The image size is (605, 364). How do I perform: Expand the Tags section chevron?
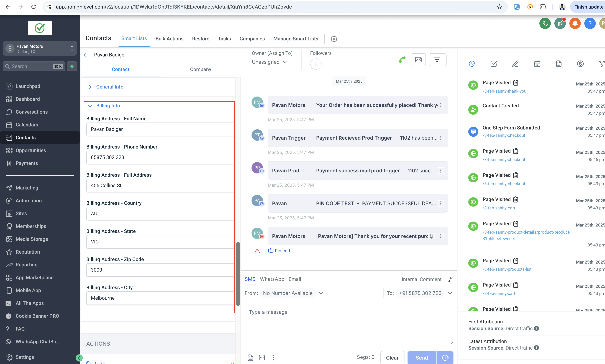[x=232, y=363]
